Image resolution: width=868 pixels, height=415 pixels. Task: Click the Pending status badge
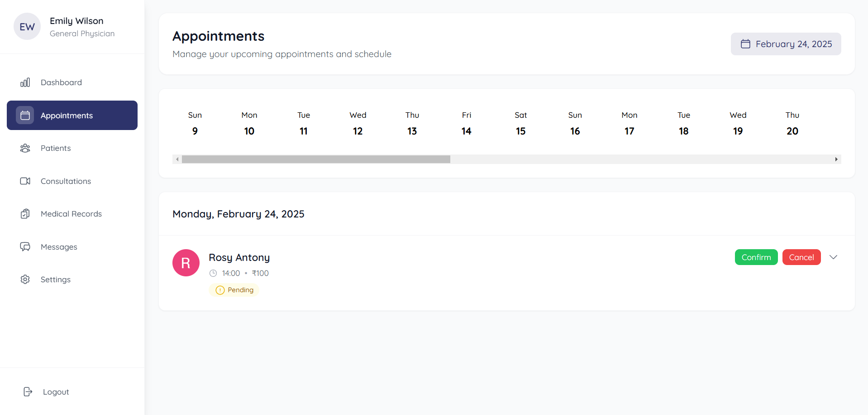tap(234, 290)
